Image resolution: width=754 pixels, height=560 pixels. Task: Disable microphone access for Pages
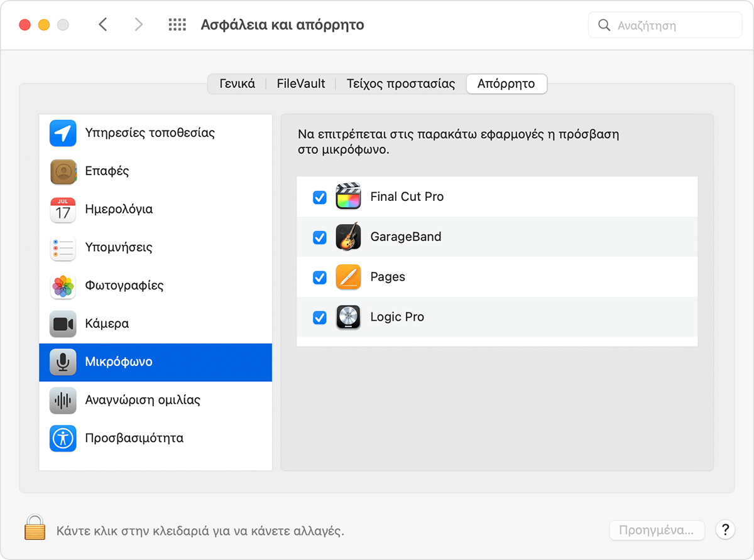(320, 277)
